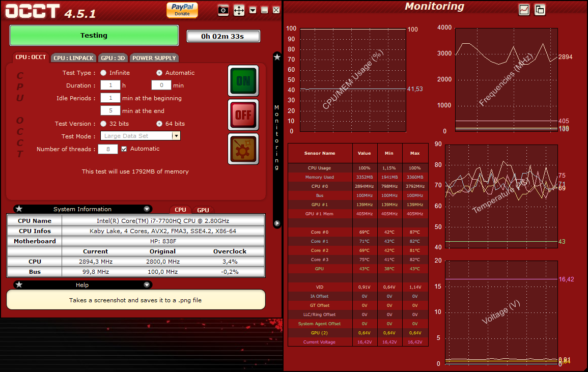Click the Voltage (V) graph
Viewport: 588px width, 372px height.
click(501, 313)
